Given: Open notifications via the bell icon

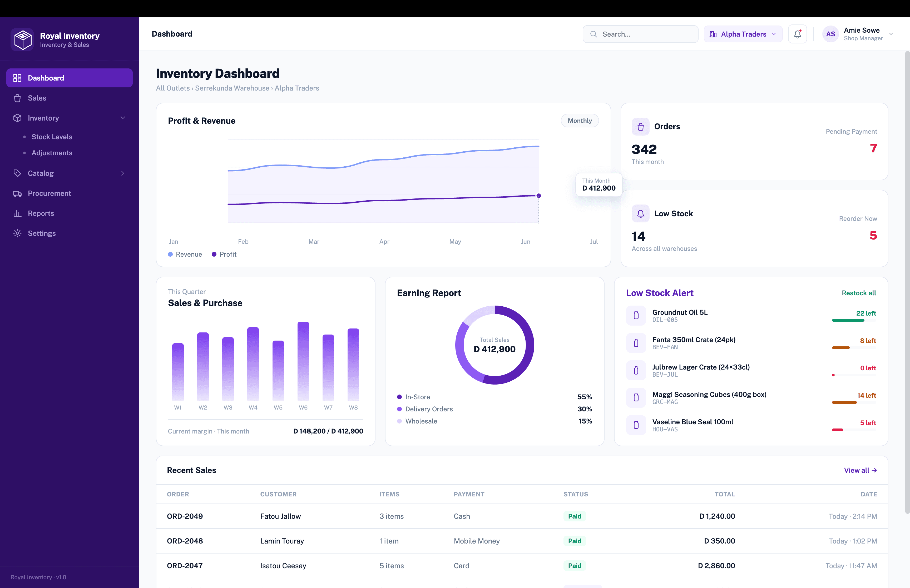Looking at the screenshot, I should click(797, 34).
